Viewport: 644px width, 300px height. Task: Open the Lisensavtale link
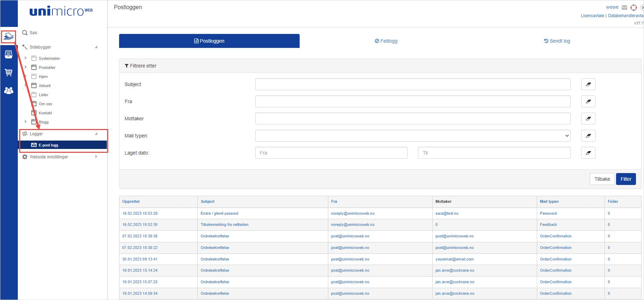pyautogui.click(x=592, y=16)
